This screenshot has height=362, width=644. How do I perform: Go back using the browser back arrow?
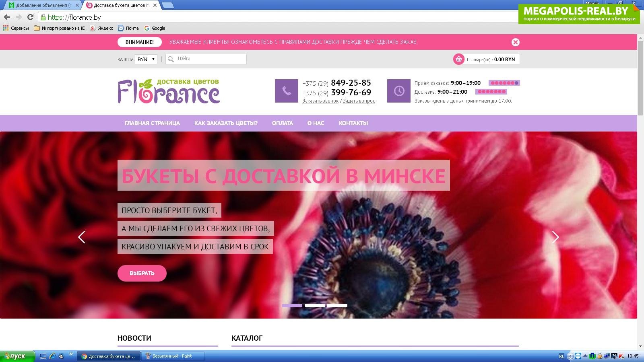pos(7,17)
